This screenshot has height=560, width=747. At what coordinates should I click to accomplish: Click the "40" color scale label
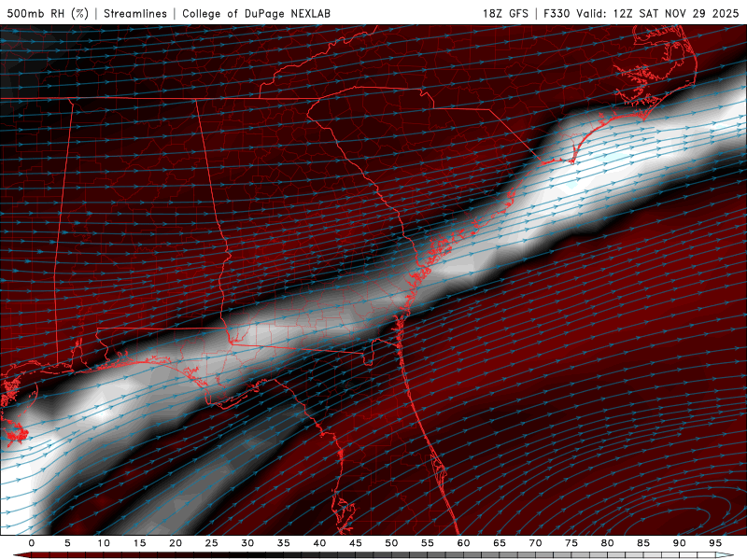click(x=319, y=543)
